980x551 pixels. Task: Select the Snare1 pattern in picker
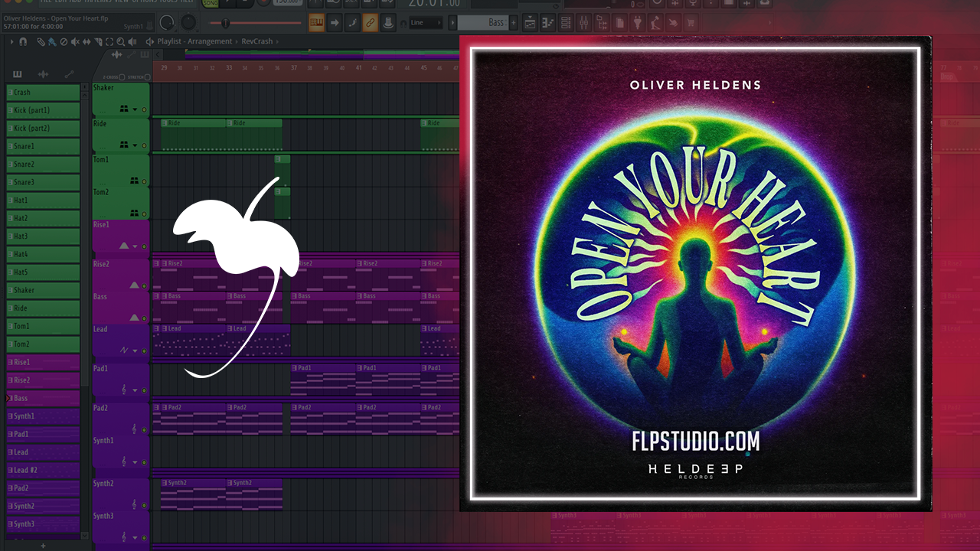(x=43, y=146)
